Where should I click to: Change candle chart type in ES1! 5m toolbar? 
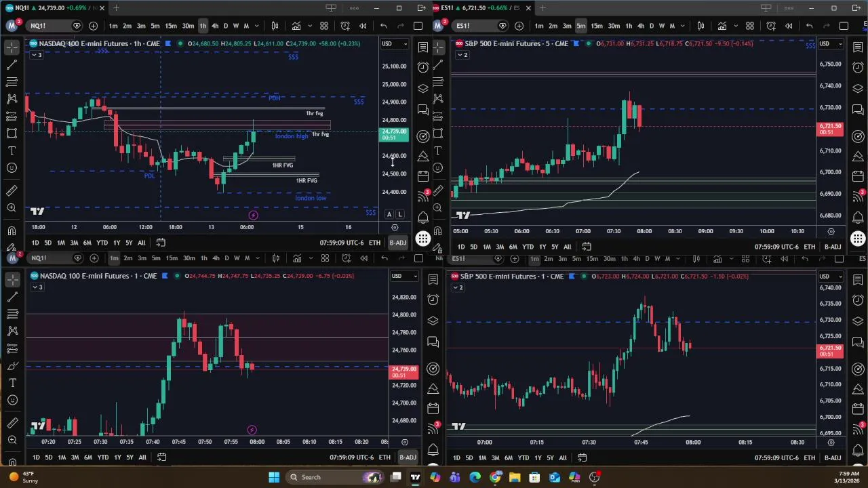[x=701, y=26]
